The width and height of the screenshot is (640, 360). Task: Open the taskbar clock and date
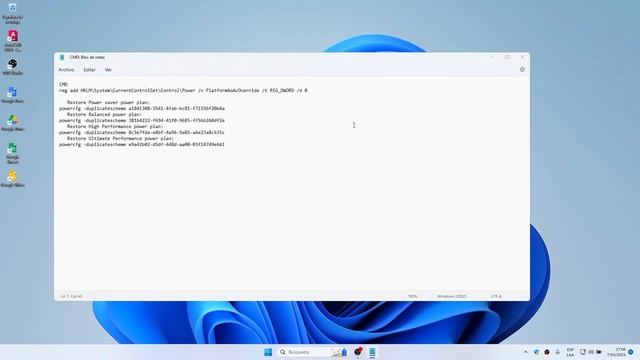[x=616, y=352]
